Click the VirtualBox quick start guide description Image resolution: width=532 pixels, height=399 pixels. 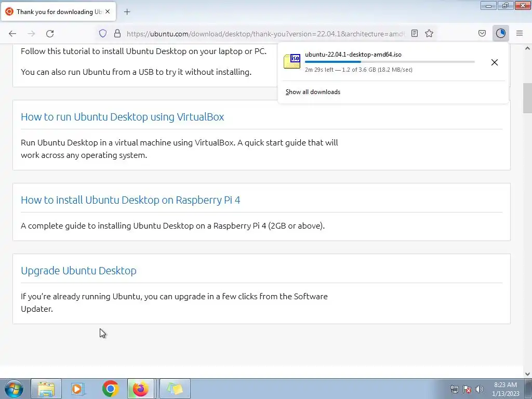coord(179,149)
